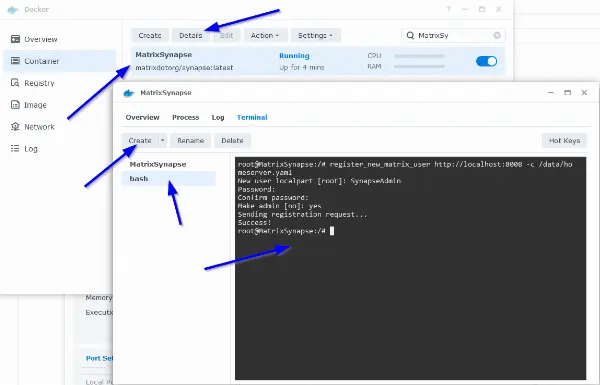Click the Running status text
600x385 pixels.
(x=294, y=55)
